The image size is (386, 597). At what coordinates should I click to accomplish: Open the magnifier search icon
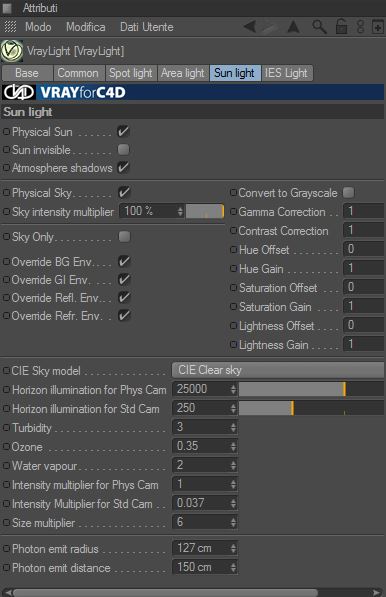[319, 27]
